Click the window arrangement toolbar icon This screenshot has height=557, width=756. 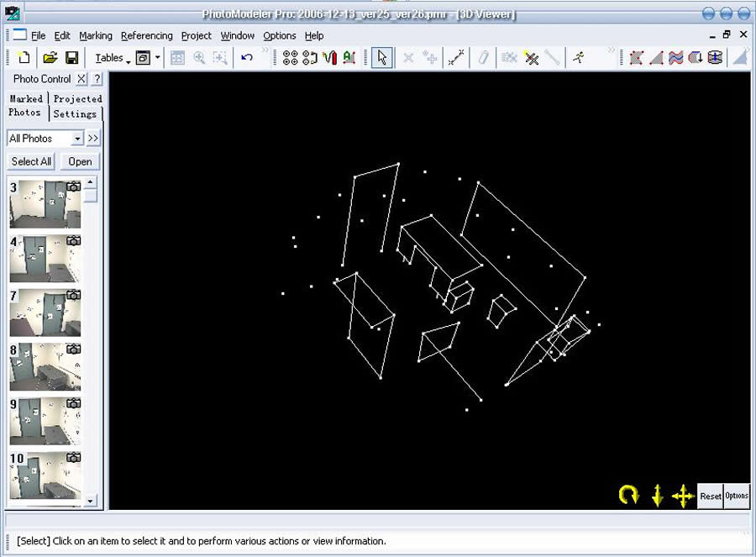(143, 58)
